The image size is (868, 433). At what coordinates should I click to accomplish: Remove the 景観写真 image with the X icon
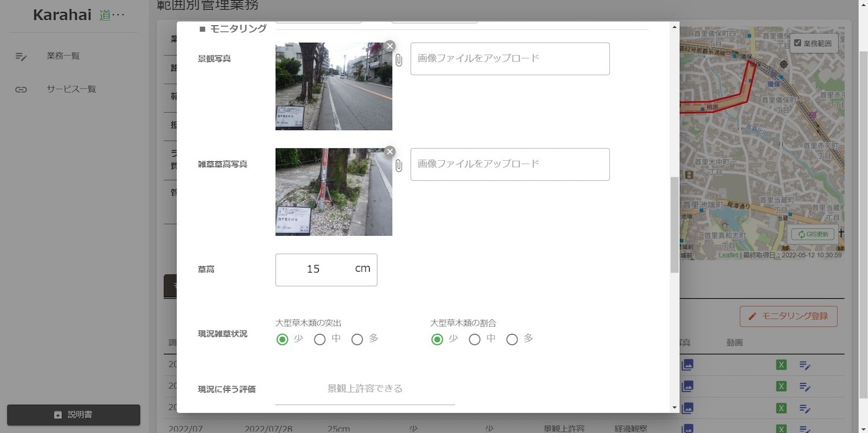tap(390, 46)
